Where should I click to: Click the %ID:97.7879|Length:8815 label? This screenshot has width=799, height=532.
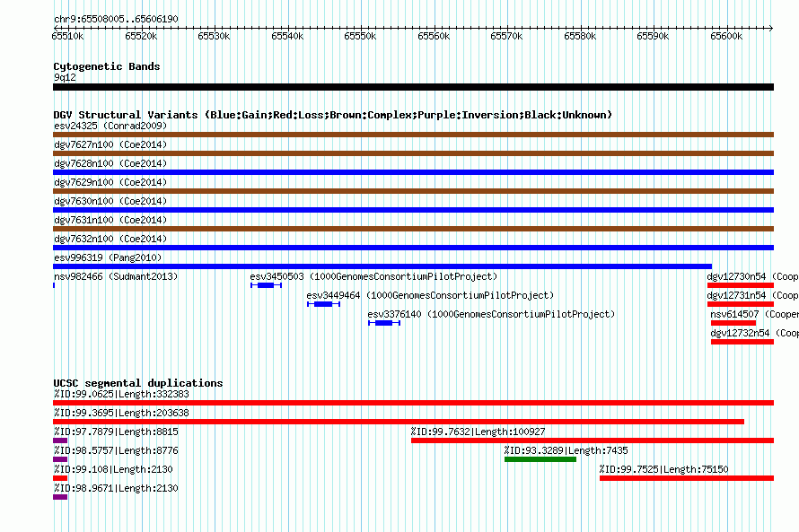coord(116,432)
